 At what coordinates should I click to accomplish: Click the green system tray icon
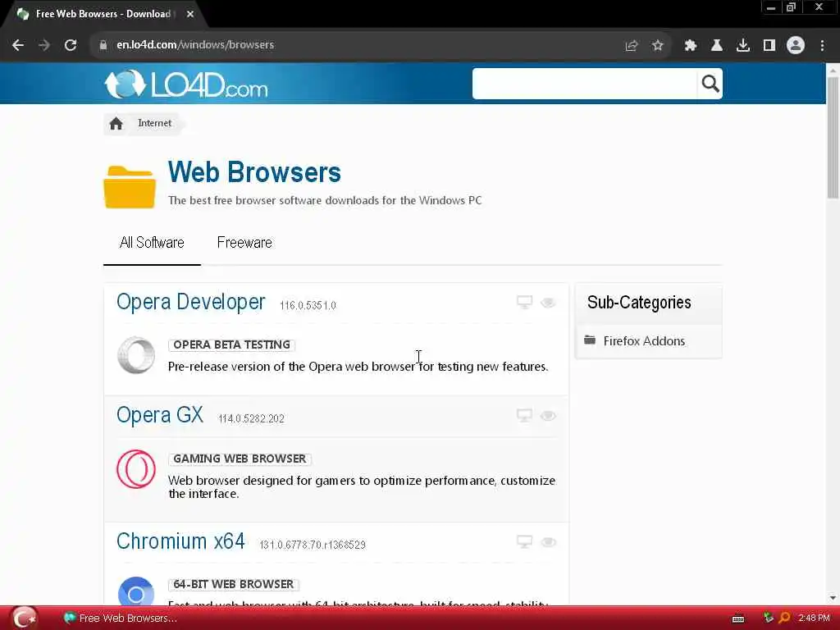(768, 619)
